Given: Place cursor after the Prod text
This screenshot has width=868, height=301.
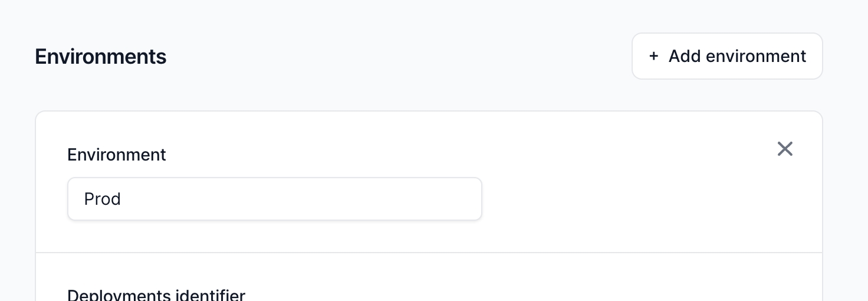Looking at the screenshot, I should (x=122, y=199).
